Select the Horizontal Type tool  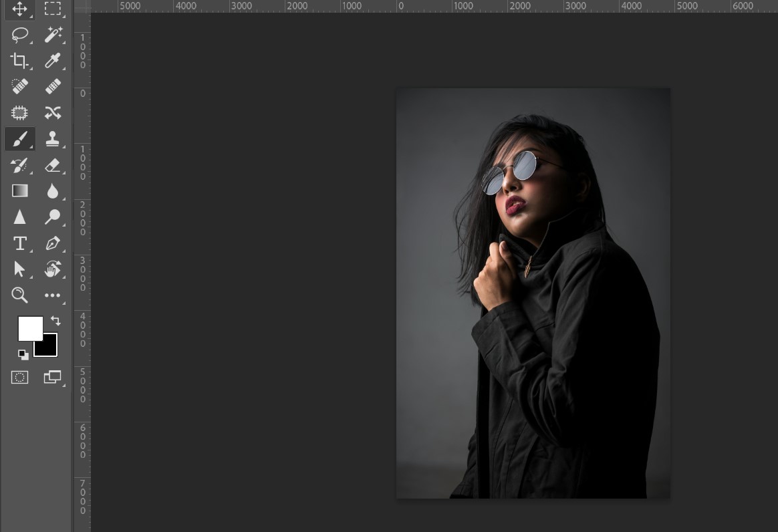(19, 243)
